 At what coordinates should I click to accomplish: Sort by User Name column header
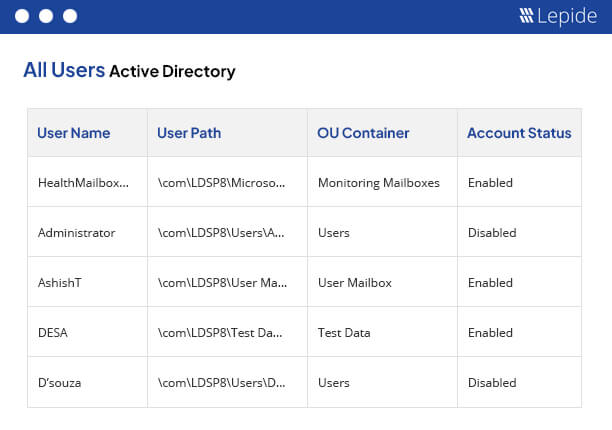click(74, 133)
